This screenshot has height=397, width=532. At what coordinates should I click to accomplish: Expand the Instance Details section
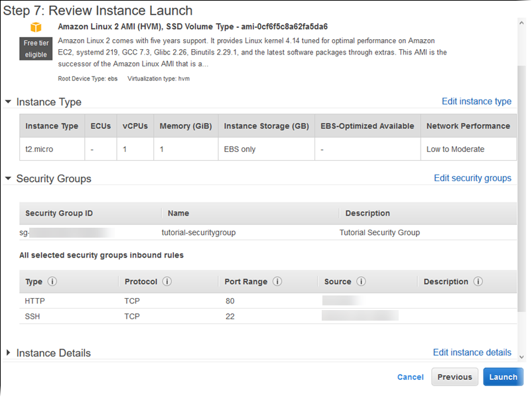8,353
